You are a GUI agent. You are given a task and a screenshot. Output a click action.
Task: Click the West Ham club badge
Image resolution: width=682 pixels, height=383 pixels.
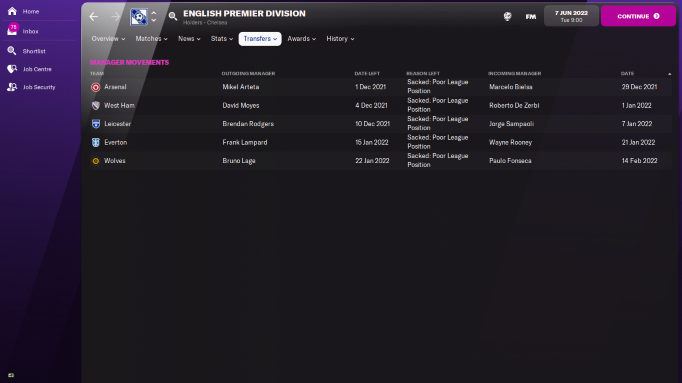point(96,105)
